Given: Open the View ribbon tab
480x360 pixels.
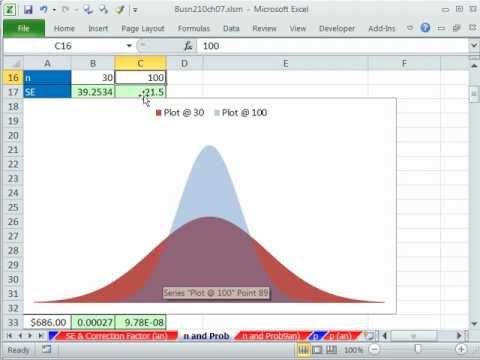Looking at the screenshot, I should click(x=298, y=29).
